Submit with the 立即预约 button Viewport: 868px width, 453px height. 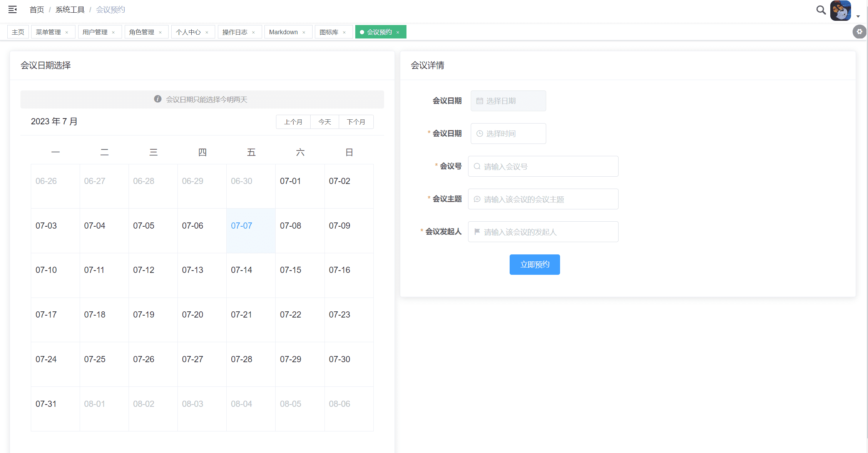[x=535, y=264]
